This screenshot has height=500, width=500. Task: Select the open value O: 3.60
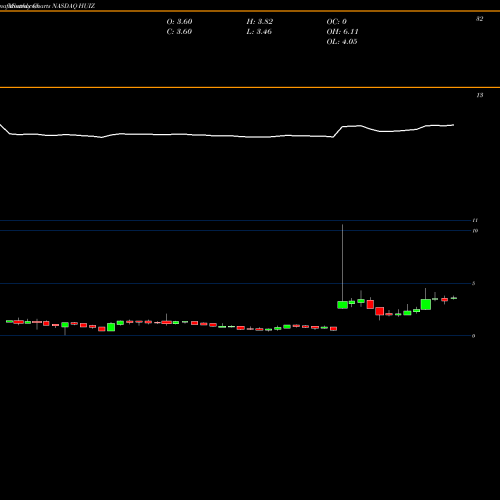[179, 22]
